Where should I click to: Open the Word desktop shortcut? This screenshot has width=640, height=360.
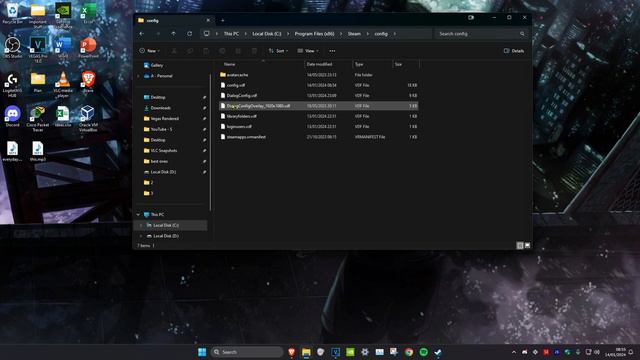point(63,47)
